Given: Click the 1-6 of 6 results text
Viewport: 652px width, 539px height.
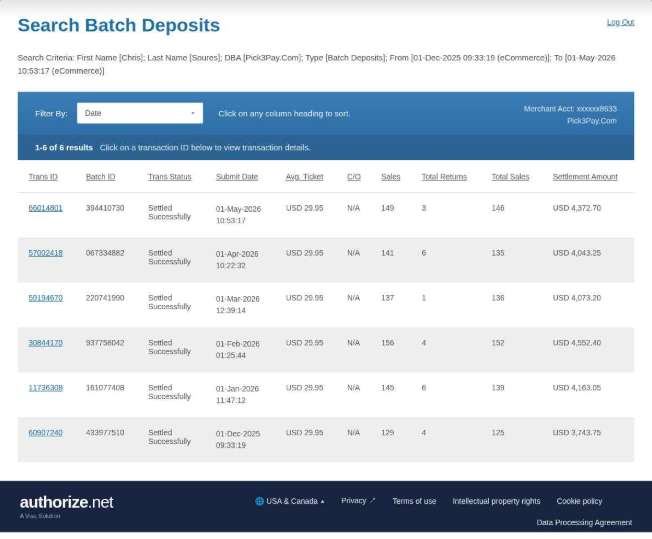Looking at the screenshot, I should 64,148.
